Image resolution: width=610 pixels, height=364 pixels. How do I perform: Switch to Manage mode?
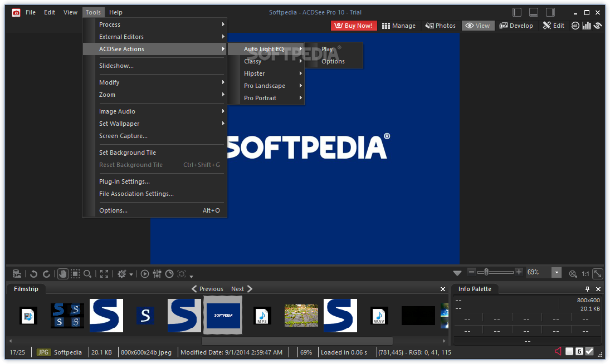pos(399,26)
